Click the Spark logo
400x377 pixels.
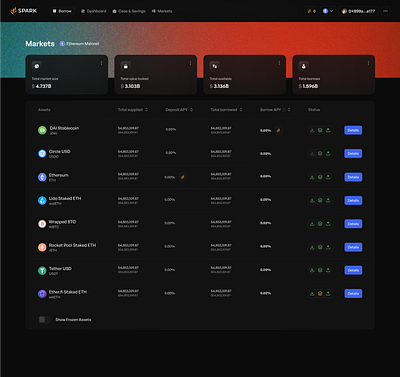coord(24,11)
